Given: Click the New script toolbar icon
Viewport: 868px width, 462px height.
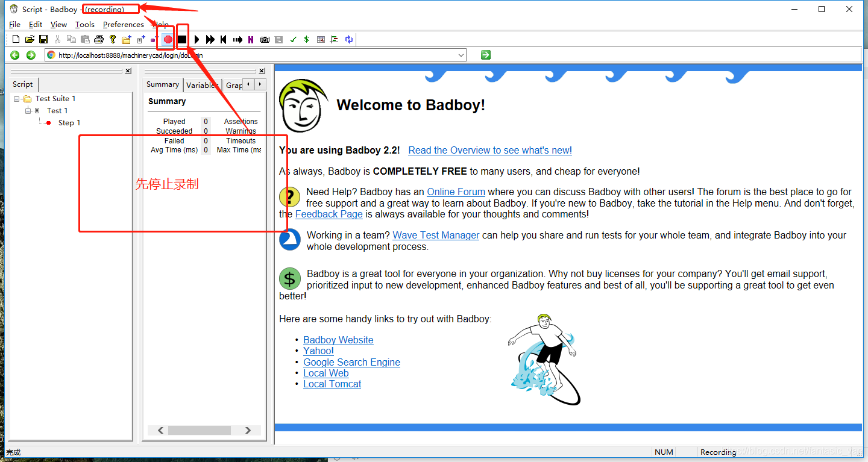Looking at the screenshot, I should pyautogui.click(x=16, y=39).
